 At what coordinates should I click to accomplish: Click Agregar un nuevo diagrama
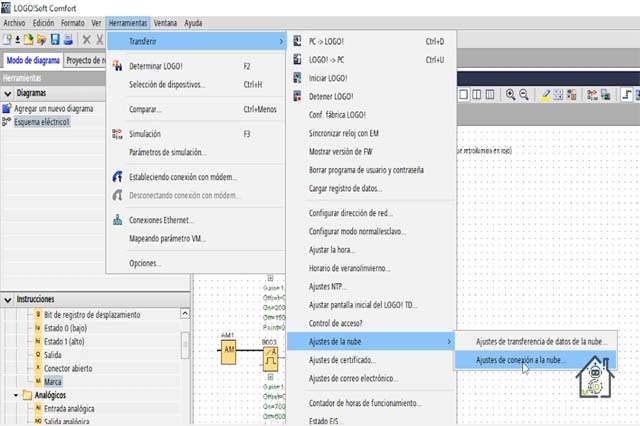tap(56, 107)
